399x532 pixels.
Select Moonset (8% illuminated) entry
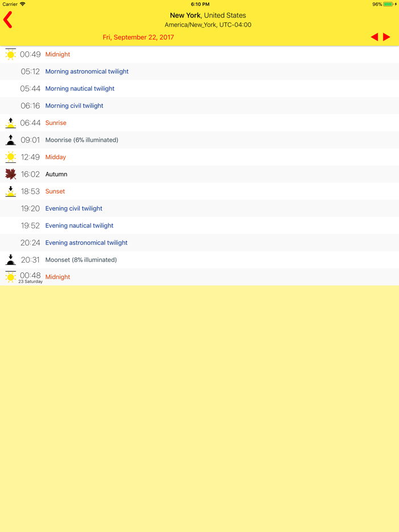tap(199, 260)
